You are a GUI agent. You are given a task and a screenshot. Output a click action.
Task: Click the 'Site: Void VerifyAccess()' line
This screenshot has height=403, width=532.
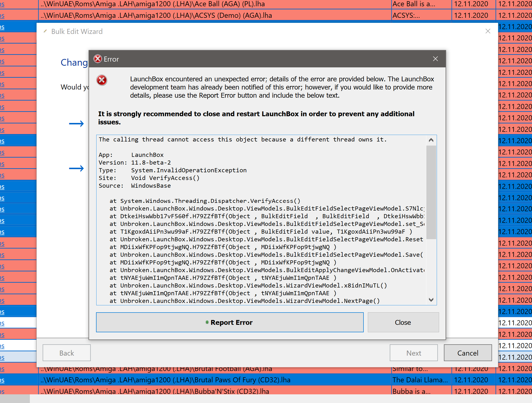149,178
